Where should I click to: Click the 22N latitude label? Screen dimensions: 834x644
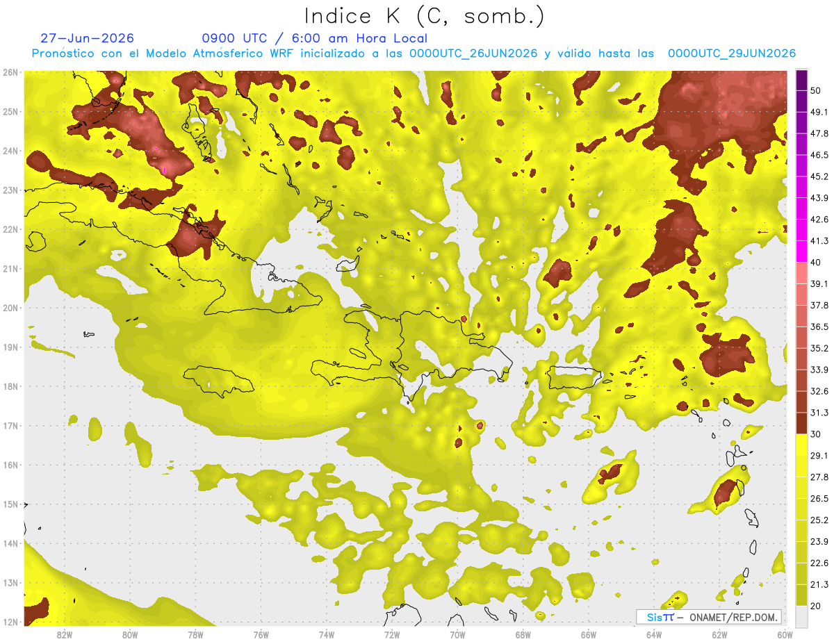10,229
